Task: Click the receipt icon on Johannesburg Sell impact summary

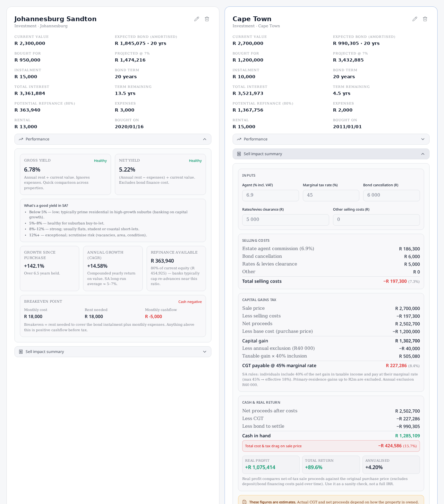Action: click(x=21, y=352)
